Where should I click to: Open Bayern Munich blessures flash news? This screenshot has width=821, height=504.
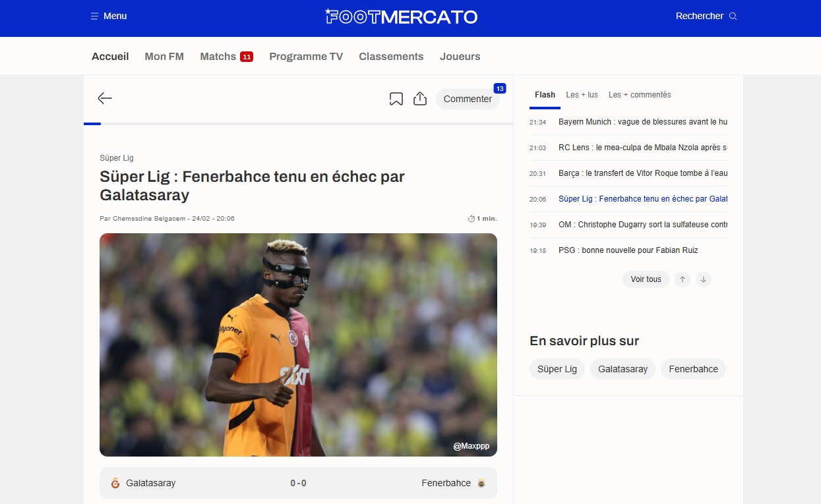pyautogui.click(x=643, y=122)
